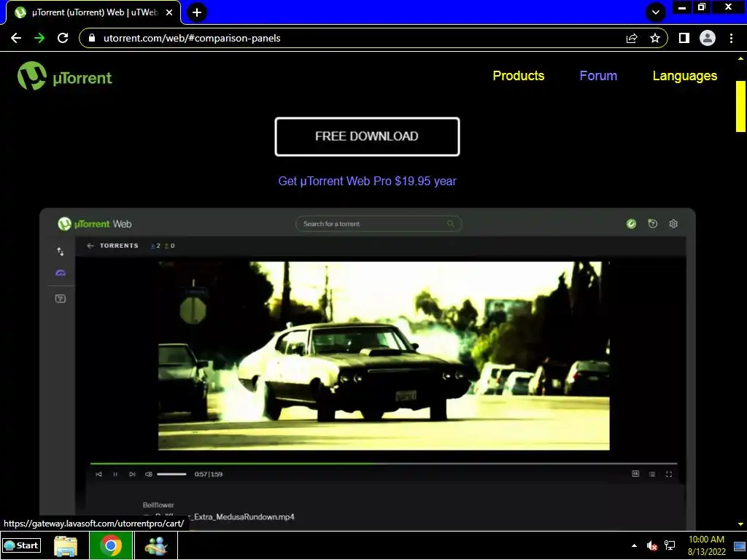Open the Windows Start menu
The width and height of the screenshot is (747, 560).
coord(21,545)
